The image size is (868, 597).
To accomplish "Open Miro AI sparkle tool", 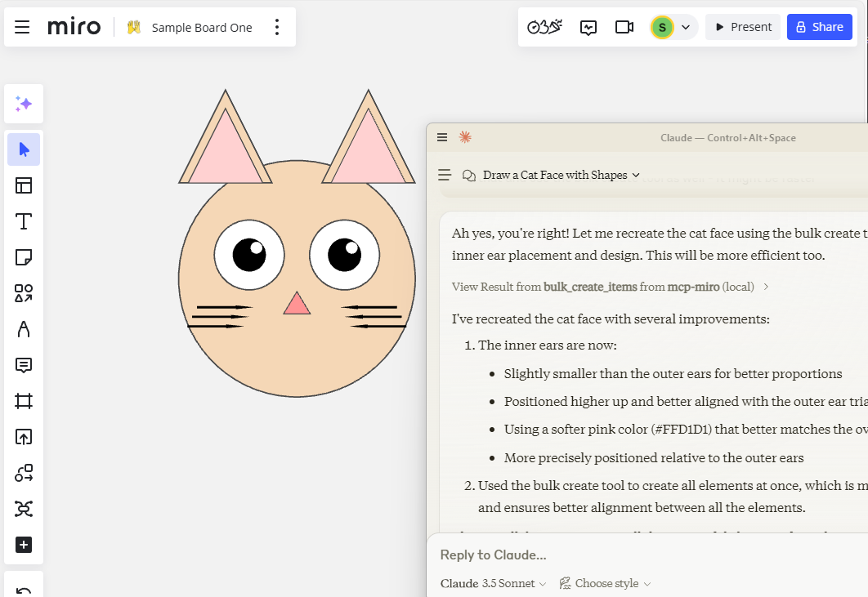I will (x=24, y=104).
